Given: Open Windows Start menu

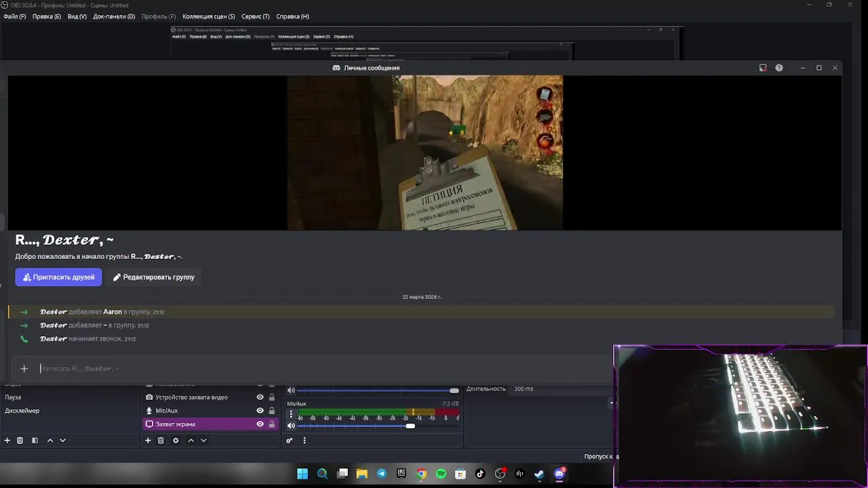Looking at the screenshot, I should click(x=302, y=474).
